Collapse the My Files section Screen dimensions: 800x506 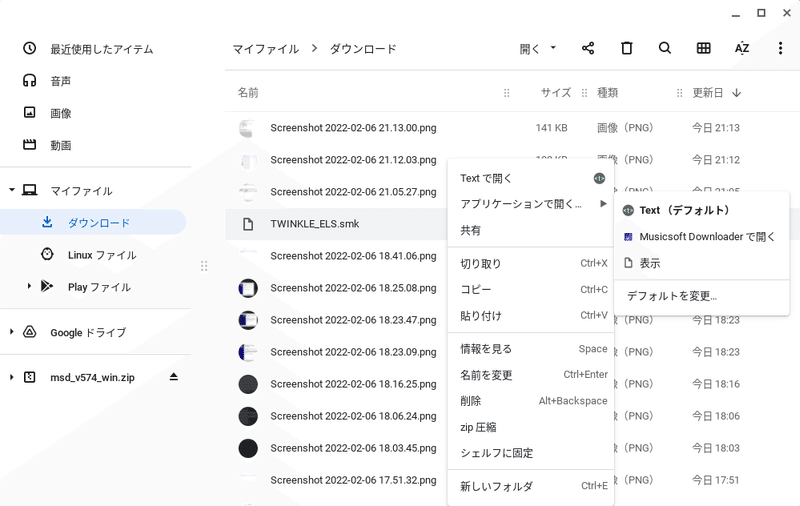click(x=12, y=190)
